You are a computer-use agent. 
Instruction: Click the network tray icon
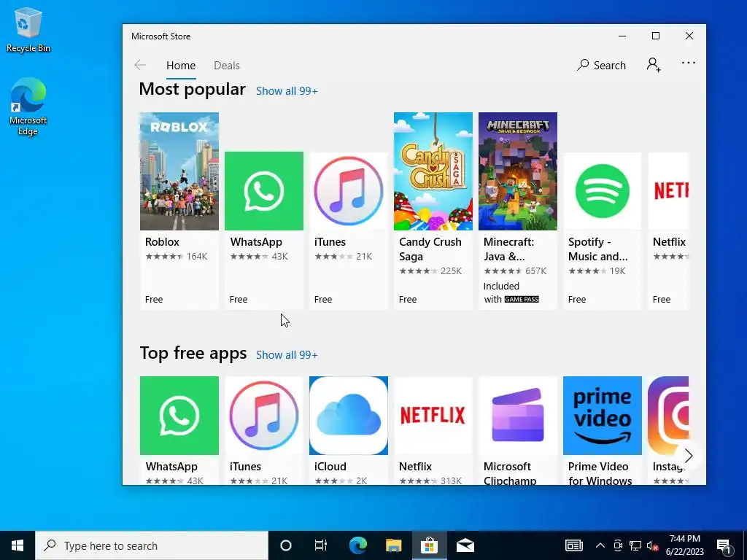635,545
